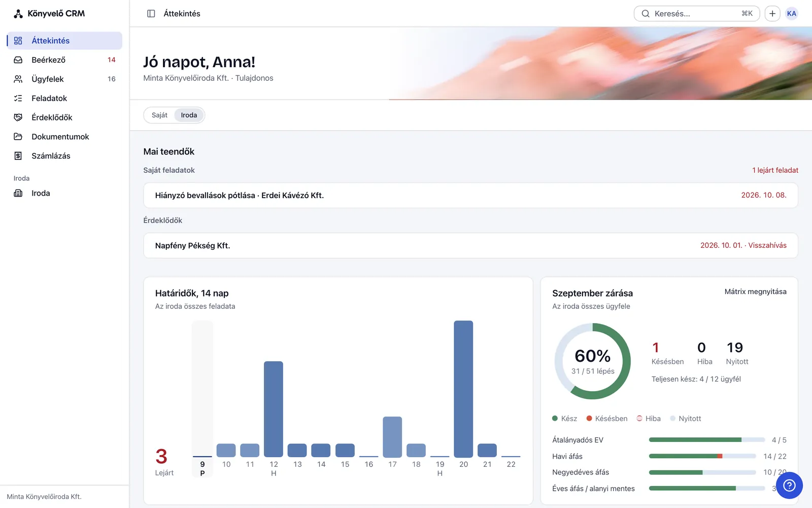Image resolution: width=812 pixels, height=508 pixels.
Task: Click the Negyedéves áfás row label
Action: tap(581, 472)
